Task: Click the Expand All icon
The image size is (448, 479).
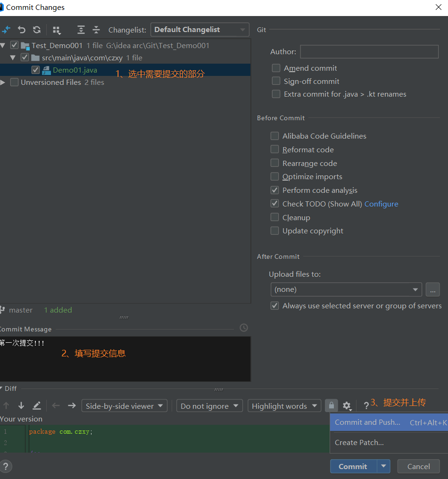Action: pyautogui.click(x=81, y=30)
